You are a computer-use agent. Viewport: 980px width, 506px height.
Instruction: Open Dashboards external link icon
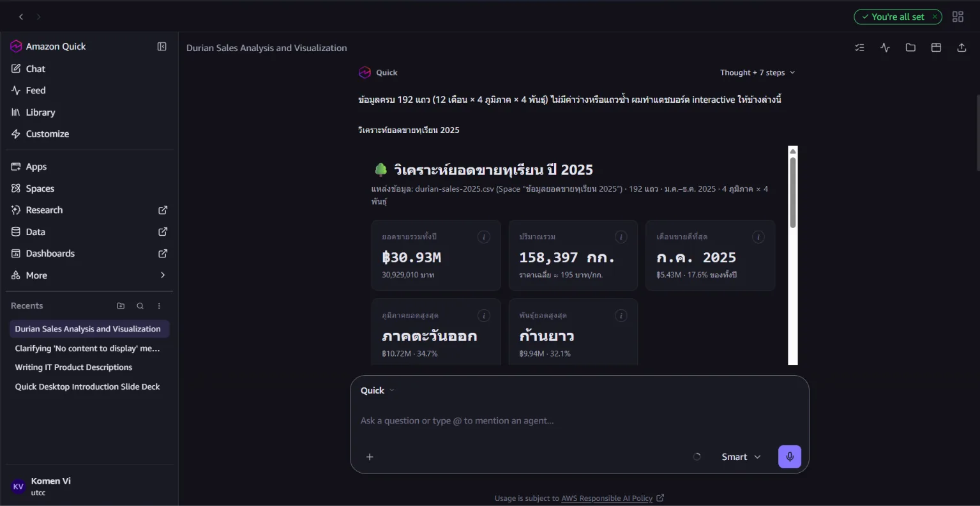click(163, 254)
